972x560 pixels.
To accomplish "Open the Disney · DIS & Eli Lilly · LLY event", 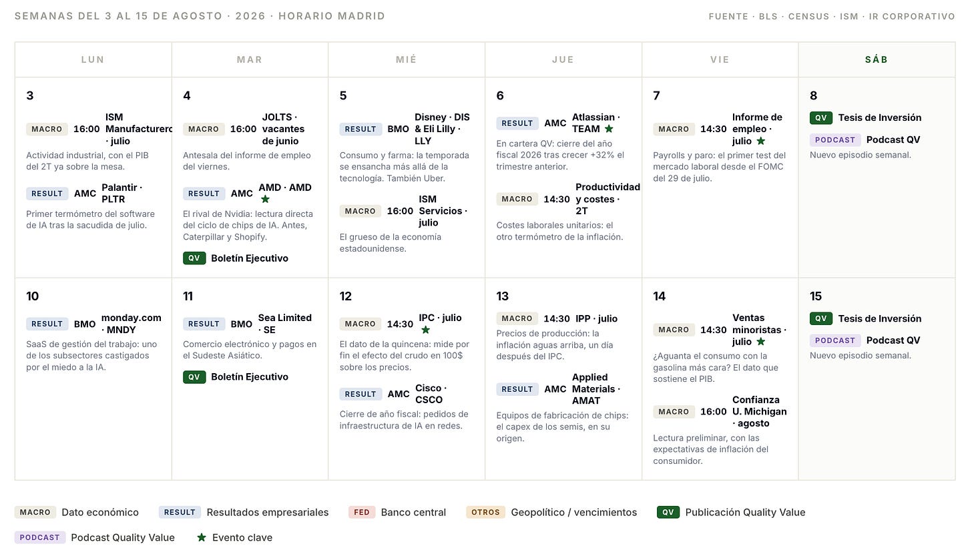I will tap(442, 129).
